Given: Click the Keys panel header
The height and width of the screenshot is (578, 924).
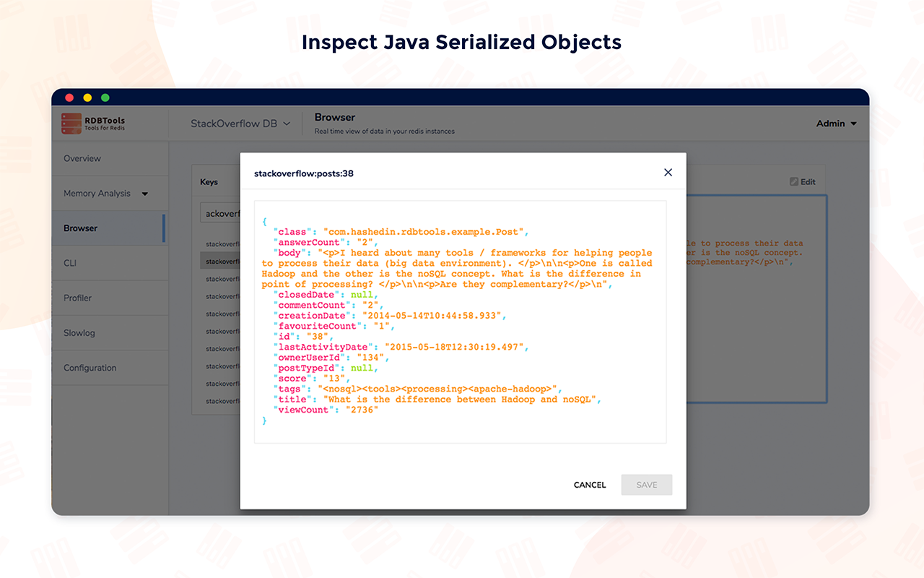Looking at the screenshot, I should tap(209, 181).
